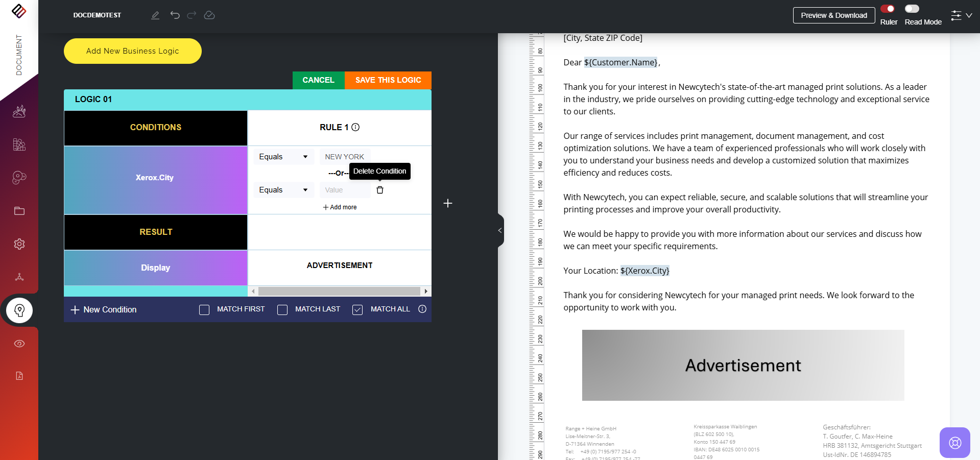
Task: Open the first Equals operator dropdown
Action: 283,157
